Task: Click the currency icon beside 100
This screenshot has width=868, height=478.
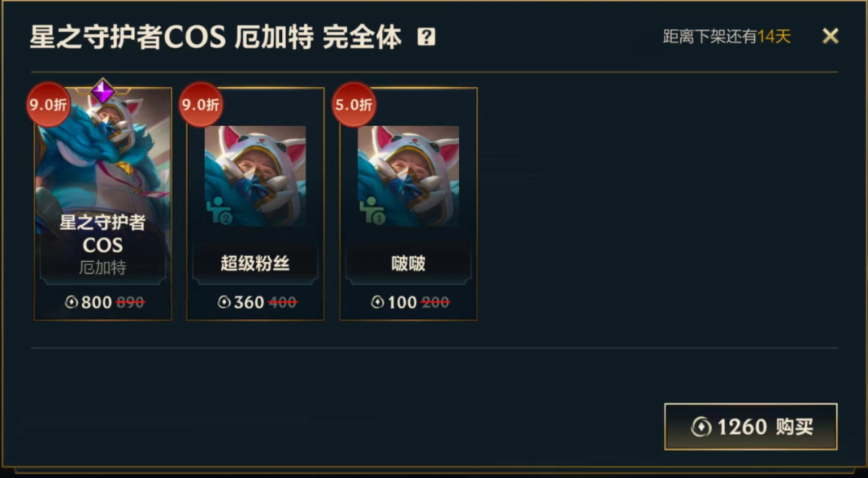Action: [x=377, y=302]
